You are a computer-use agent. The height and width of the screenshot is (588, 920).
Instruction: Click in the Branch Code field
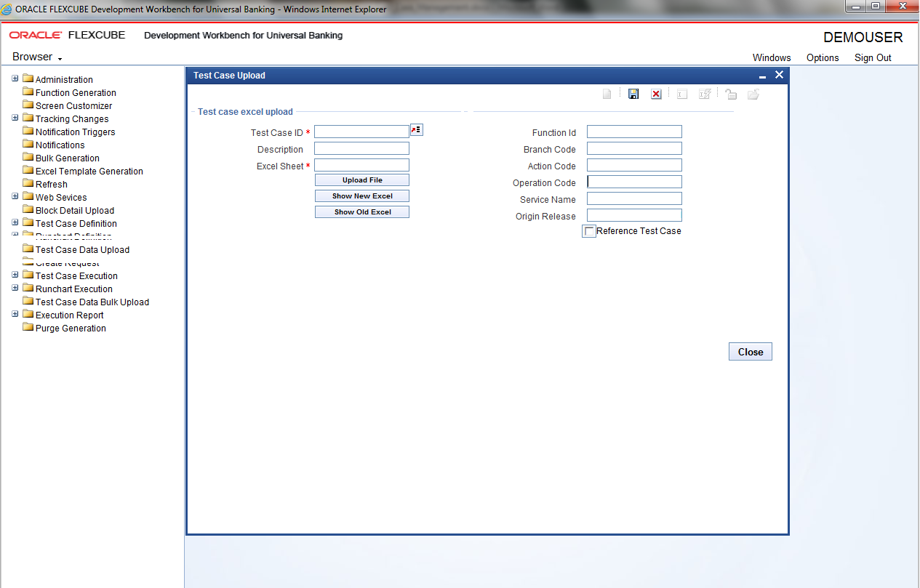634,148
